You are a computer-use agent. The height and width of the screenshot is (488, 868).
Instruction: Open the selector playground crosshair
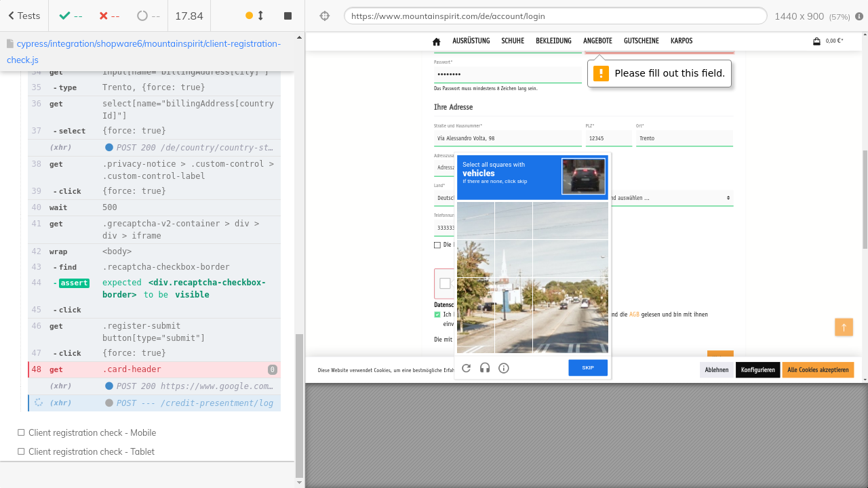(x=324, y=16)
